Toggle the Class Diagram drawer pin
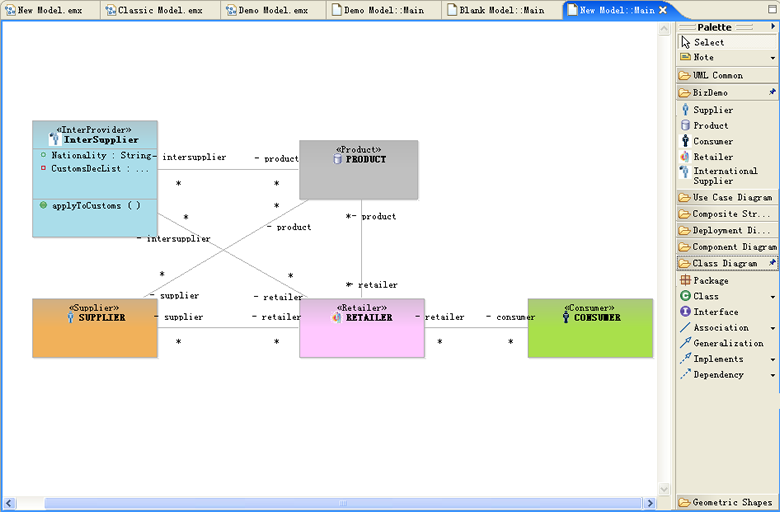Image resolution: width=780 pixels, height=512 pixels. coord(771,263)
